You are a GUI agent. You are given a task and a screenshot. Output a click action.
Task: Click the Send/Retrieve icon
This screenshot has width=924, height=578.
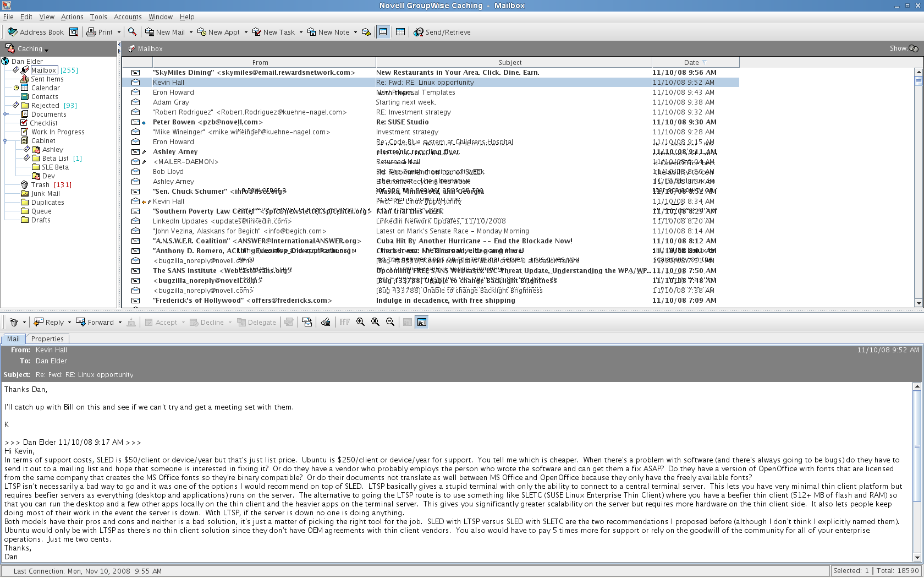coord(419,32)
